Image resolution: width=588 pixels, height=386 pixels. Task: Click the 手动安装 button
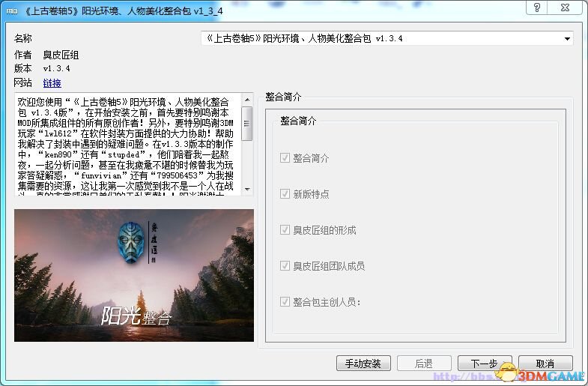pyautogui.click(x=363, y=363)
